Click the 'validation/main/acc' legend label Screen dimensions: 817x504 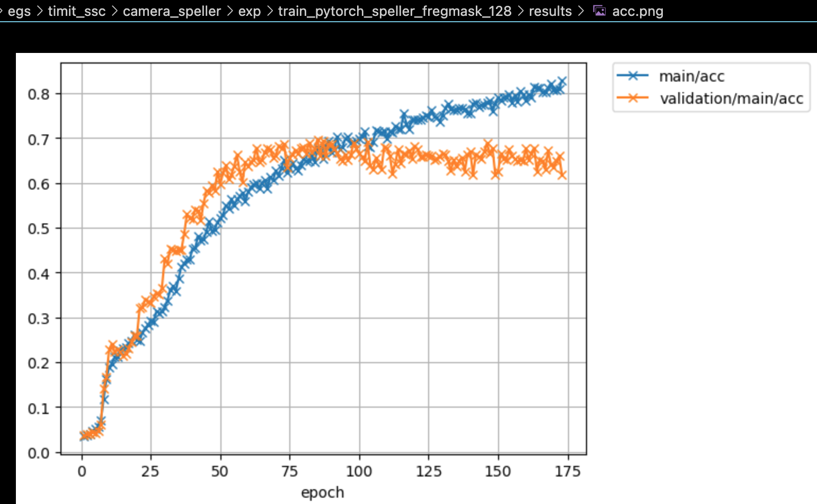[x=732, y=98]
